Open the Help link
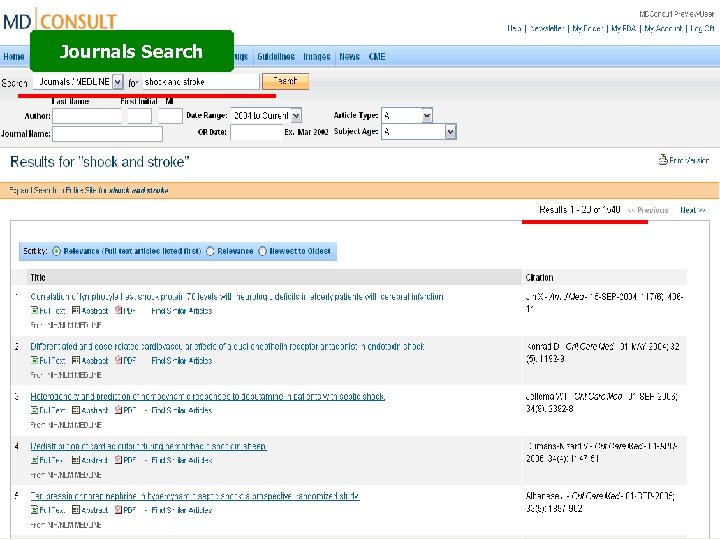Viewport: 720px width, 540px height. [514, 28]
